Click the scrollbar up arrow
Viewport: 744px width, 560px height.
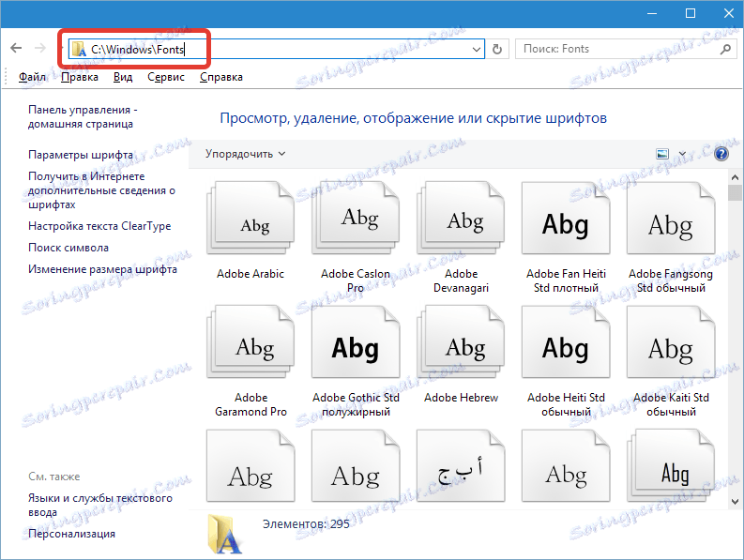tap(735, 177)
